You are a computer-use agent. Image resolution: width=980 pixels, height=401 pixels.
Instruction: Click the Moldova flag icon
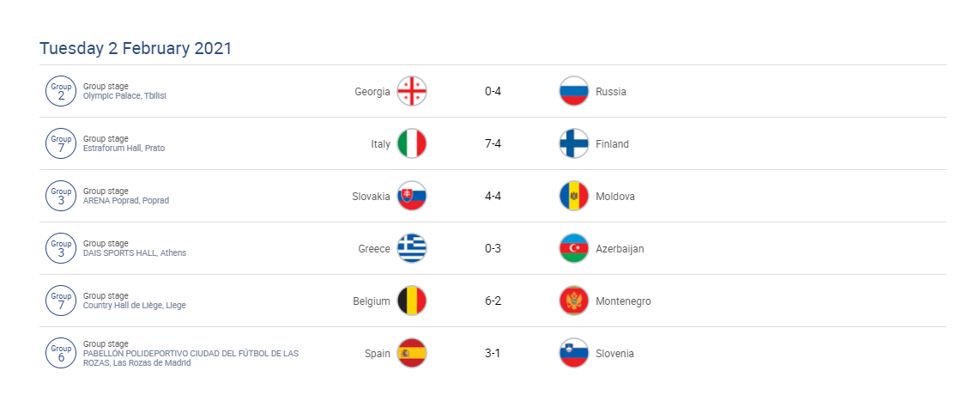(x=574, y=196)
